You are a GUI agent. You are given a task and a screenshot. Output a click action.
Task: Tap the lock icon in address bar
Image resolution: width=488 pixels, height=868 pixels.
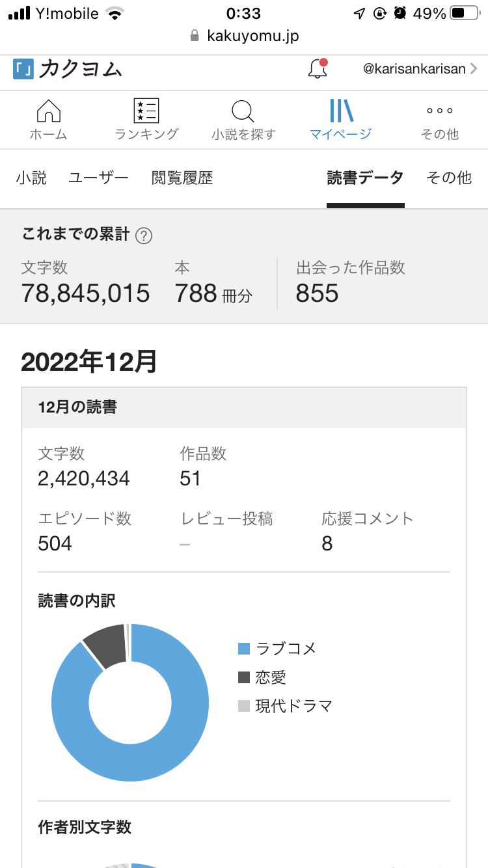point(194,36)
